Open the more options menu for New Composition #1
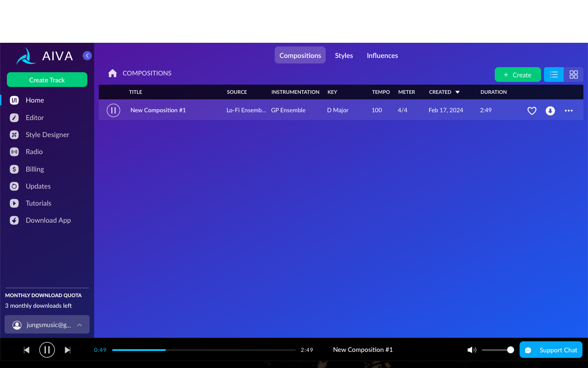This screenshot has width=588, height=368. point(569,111)
